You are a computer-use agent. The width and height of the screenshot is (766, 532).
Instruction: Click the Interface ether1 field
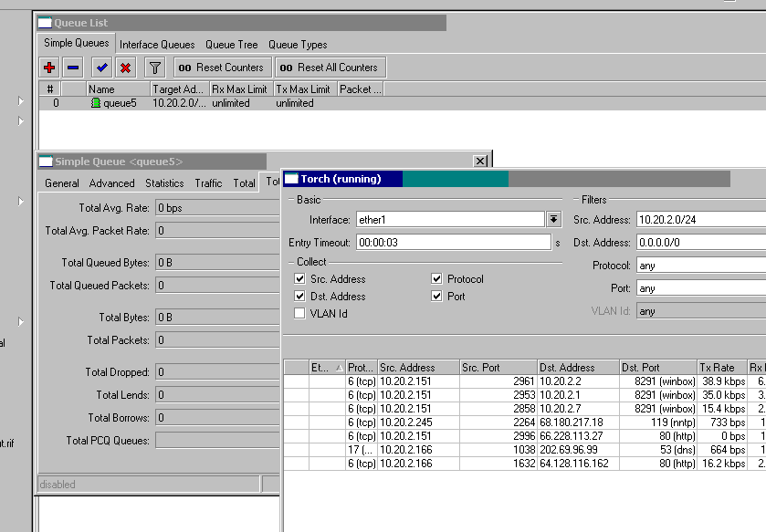450,220
